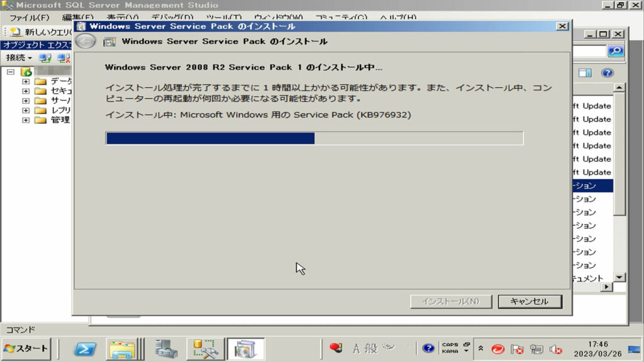Click the スタート button

pos(26,349)
